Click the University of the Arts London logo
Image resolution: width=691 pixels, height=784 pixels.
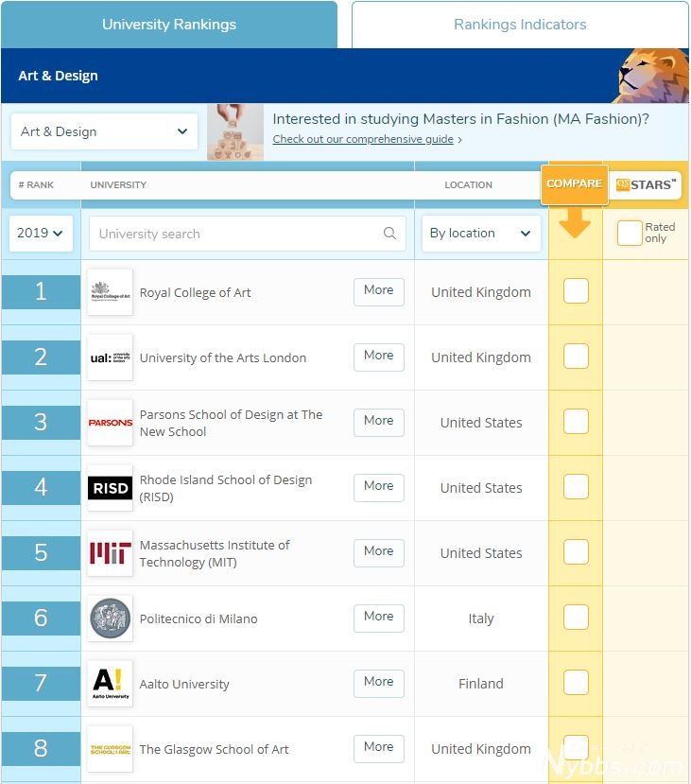coord(110,357)
